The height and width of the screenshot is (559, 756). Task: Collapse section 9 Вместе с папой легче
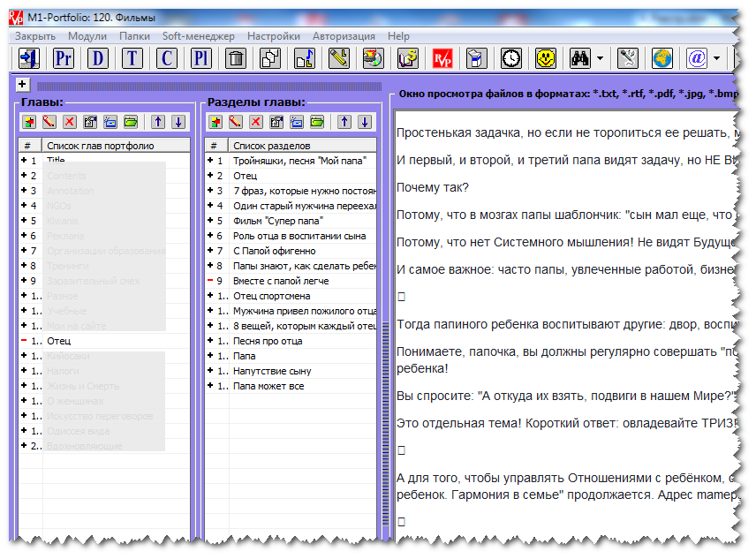[210, 280]
